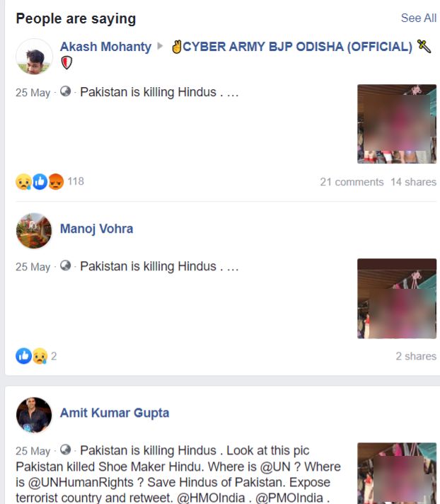Open the See All link

click(419, 18)
